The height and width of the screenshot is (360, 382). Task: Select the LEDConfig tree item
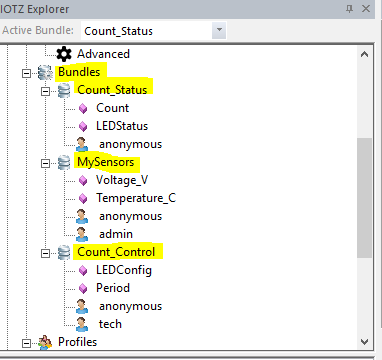point(124,270)
